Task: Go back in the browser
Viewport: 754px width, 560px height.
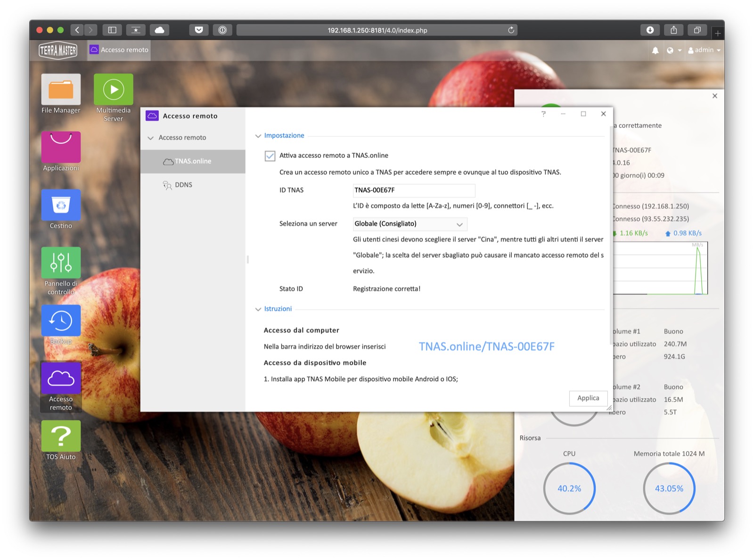Action: coord(77,30)
